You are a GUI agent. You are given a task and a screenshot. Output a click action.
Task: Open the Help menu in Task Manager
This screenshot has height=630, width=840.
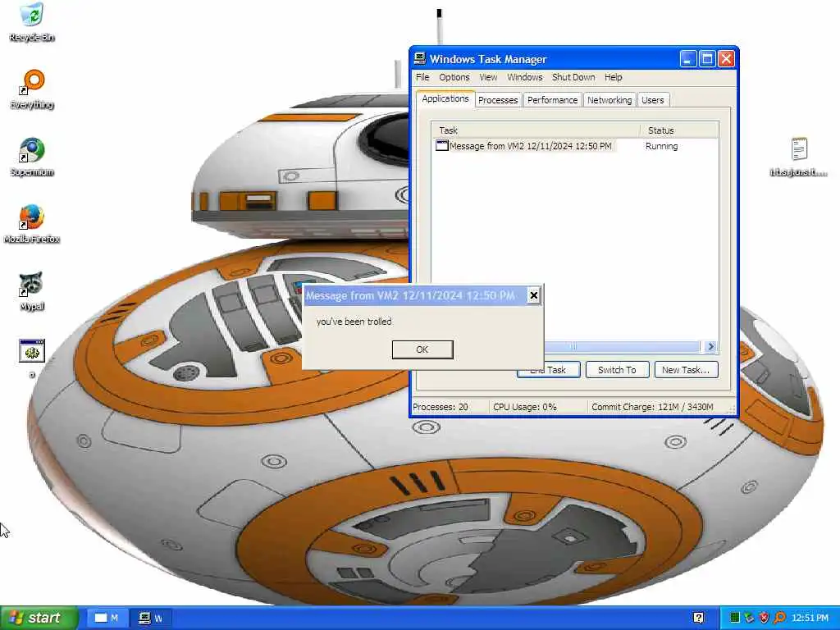coord(614,77)
